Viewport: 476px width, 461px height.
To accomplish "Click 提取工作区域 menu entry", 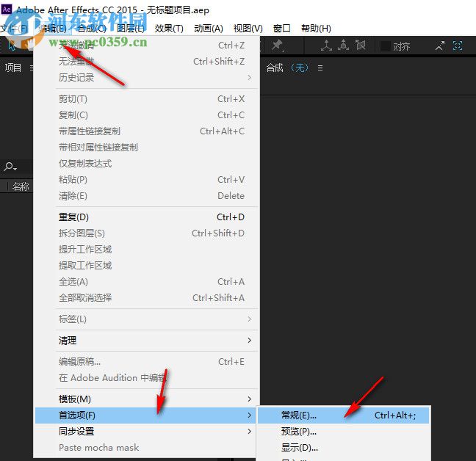I will click(146, 266).
